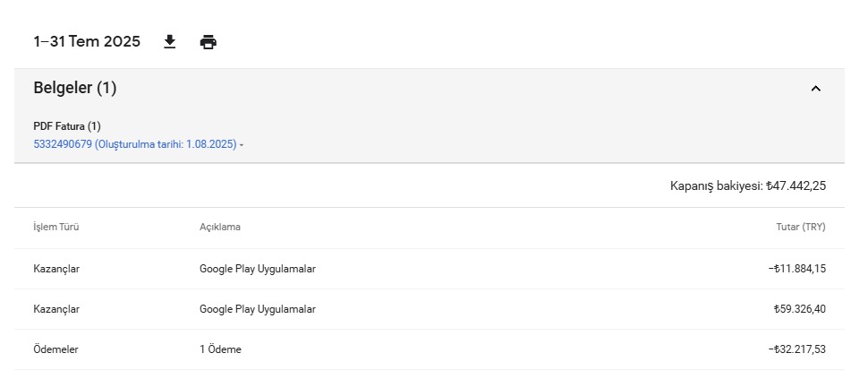Click the 1–31 Tem 2025 date heading
The height and width of the screenshot is (379, 868).
(87, 41)
